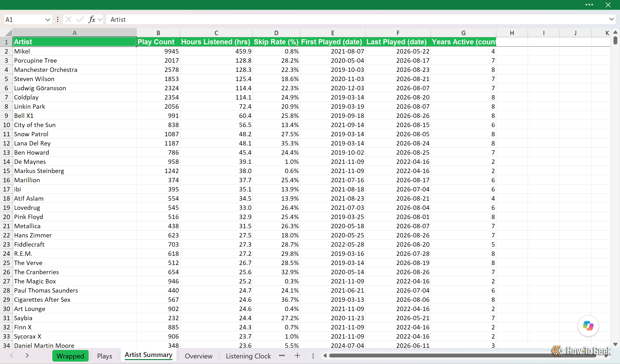Click the Name Box showing A1
This screenshot has width=620, height=364.
tap(24, 20)
